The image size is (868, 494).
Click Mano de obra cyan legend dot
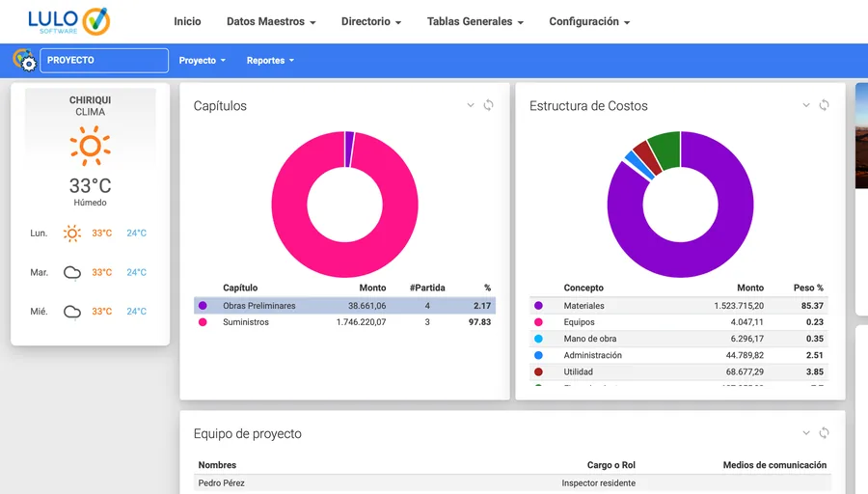(538, 339)
